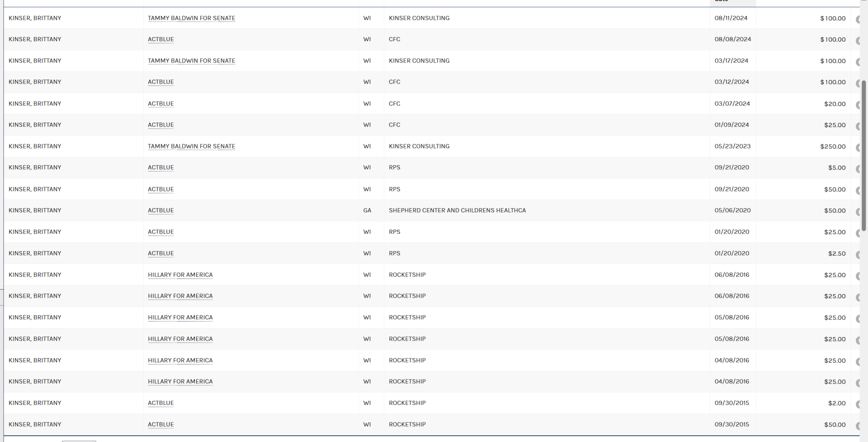
Task: Click Rocketship employer in the $2.00 row
Action: pos(407,403)
